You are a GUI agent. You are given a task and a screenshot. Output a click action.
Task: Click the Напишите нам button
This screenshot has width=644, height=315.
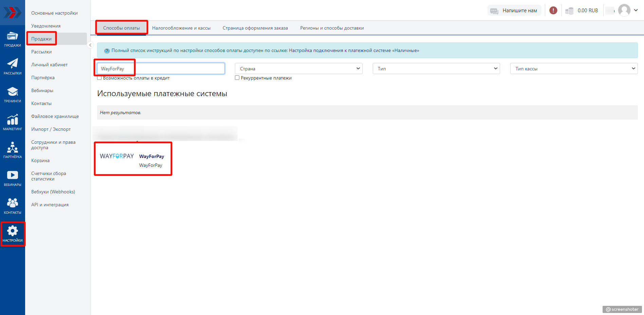(x=514, y=11)
